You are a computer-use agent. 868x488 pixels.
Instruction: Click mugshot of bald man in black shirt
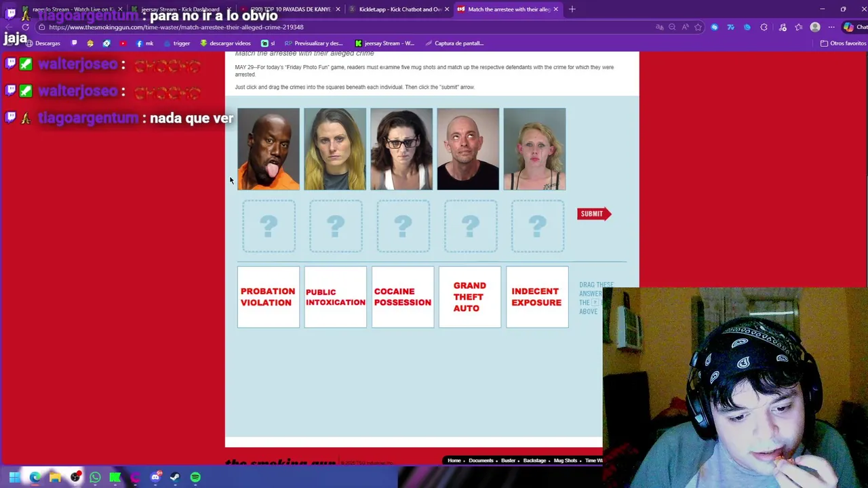(x=468, y=149)
